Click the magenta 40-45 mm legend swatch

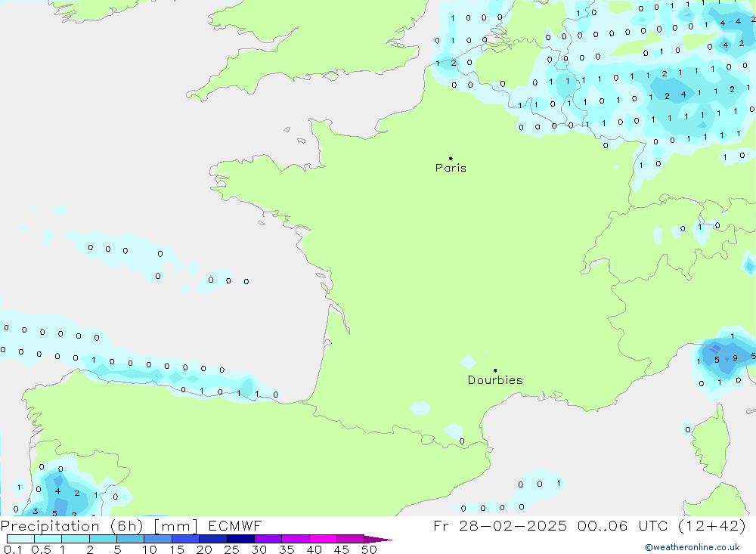tap(323, 539)
